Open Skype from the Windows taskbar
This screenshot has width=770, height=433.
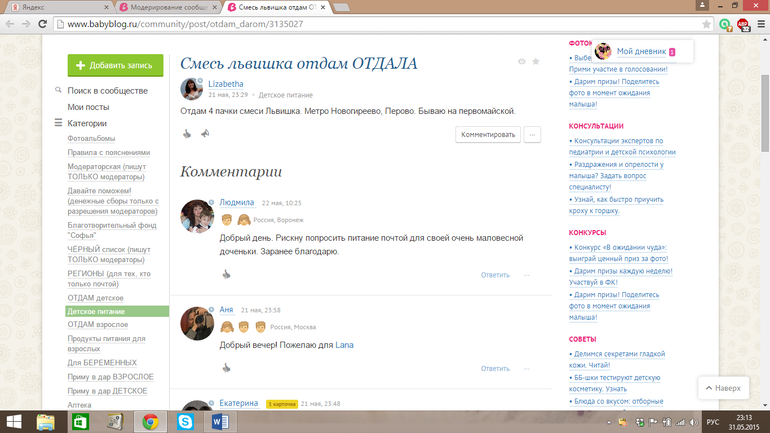pos(184,421)
